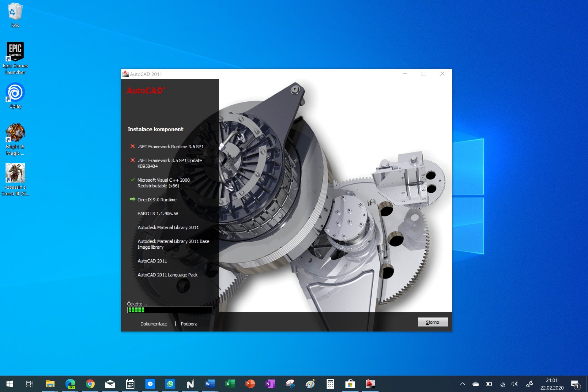Open the Paint app from taskbar

tap(310, 384)
